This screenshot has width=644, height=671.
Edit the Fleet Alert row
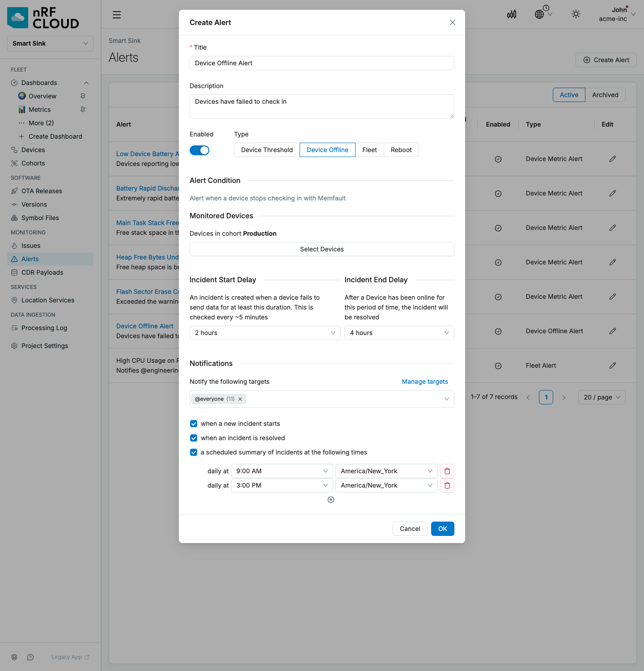[x=613, y=365]
